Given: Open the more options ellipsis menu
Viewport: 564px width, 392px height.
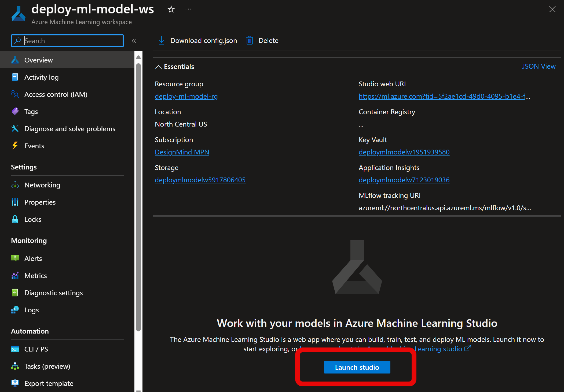Looking at the screenshot, I should coord(188,9).
